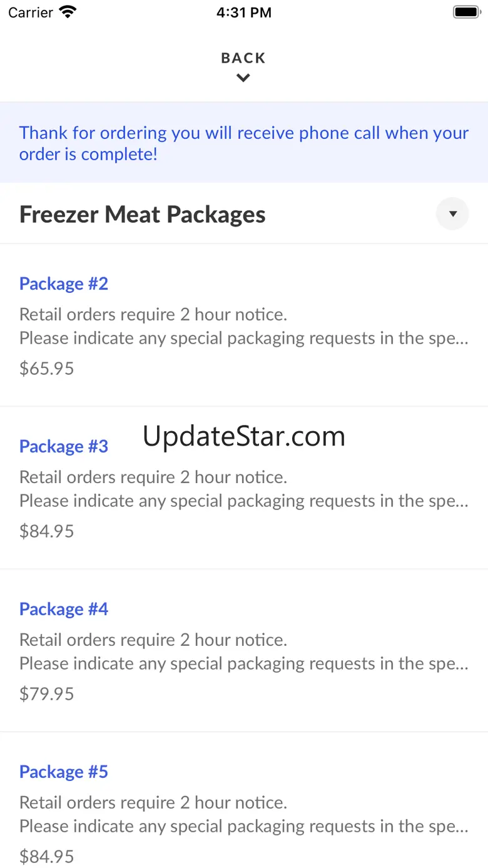Tap Package #4 retail orders notice description
The width and height of the screenshot is (488, 868).
tap(153, 640)
